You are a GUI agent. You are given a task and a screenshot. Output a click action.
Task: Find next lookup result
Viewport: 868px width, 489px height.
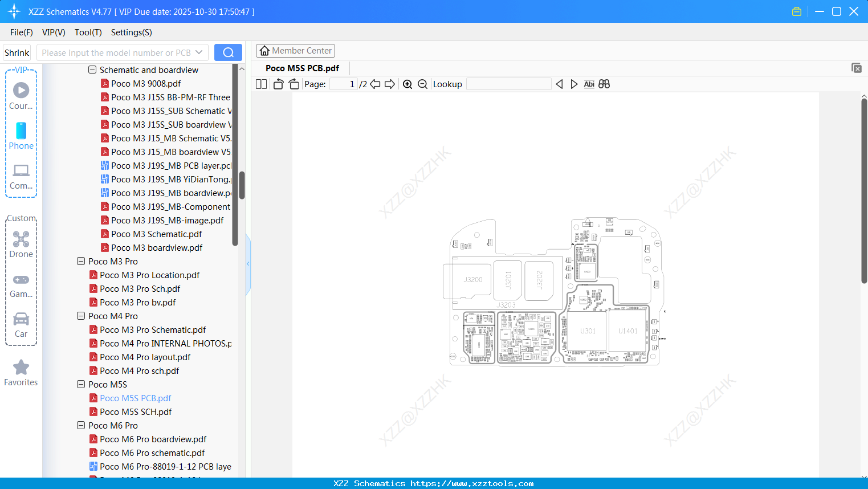(574, 84)
